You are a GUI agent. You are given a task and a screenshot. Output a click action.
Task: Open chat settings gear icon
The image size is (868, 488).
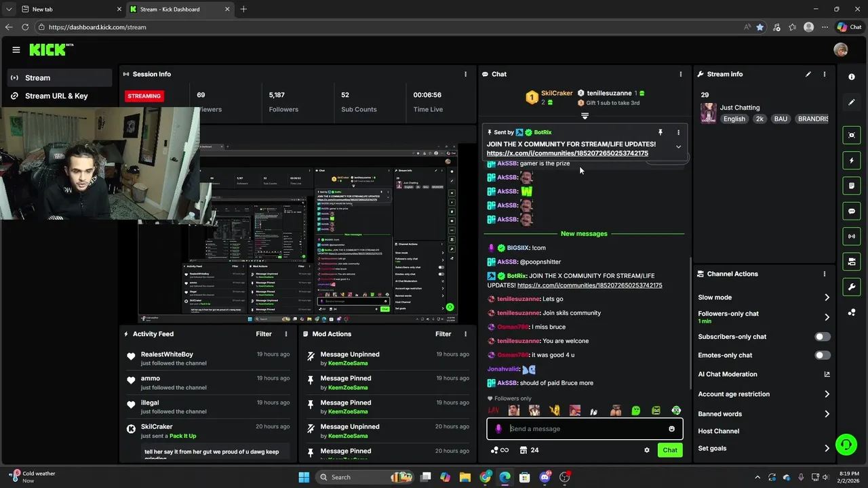point(647,450)
